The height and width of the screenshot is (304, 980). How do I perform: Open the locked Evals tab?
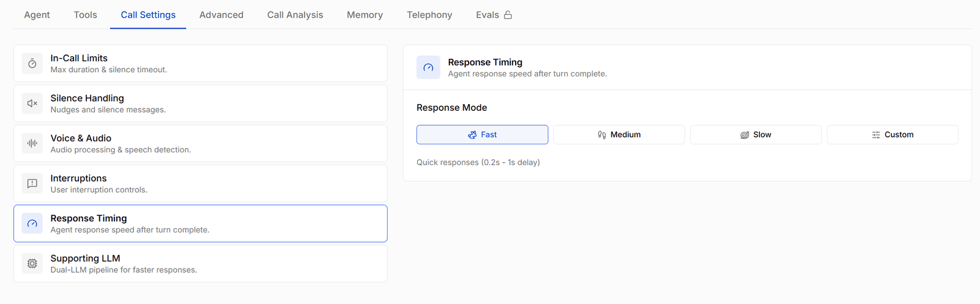click(494, 15)
